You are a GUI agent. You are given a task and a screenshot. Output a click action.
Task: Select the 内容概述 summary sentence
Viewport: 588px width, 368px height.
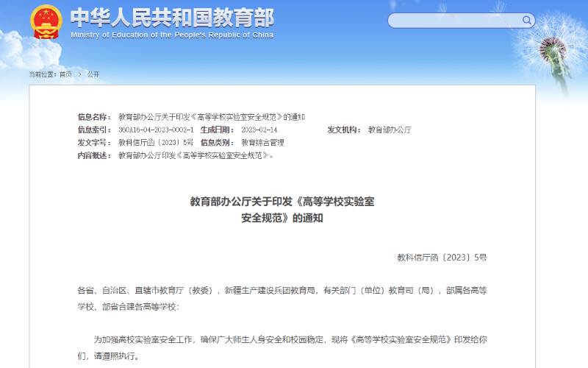coord(196,155)
